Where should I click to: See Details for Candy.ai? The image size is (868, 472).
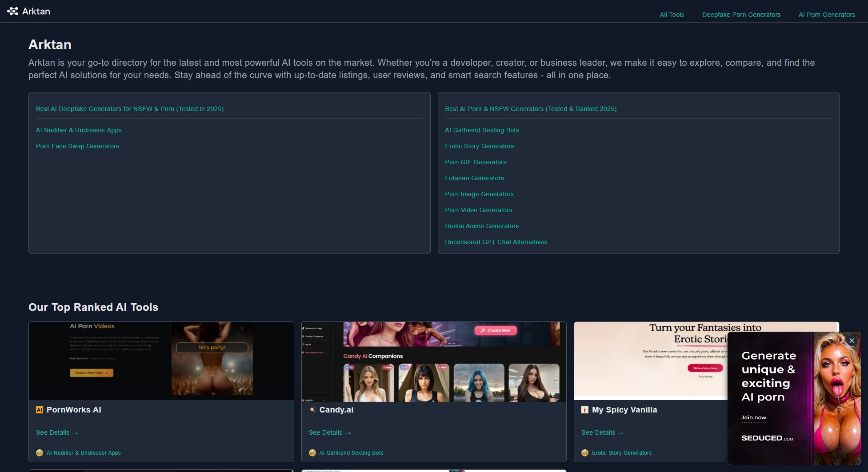coord(330,432)
